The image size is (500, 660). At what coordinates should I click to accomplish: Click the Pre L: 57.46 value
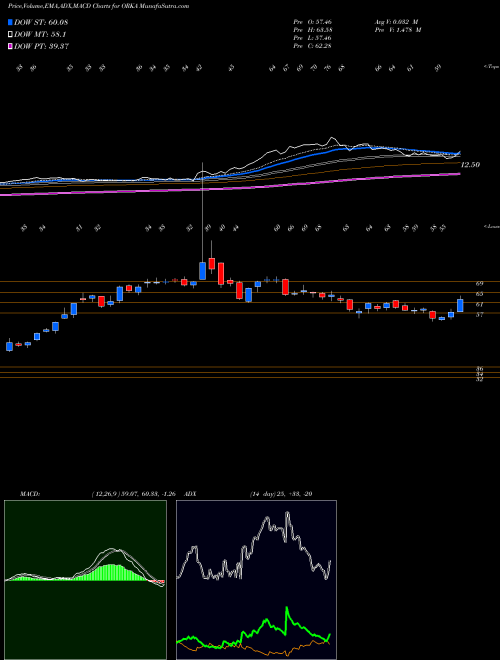pyautogui.click(x=312, y=38)
